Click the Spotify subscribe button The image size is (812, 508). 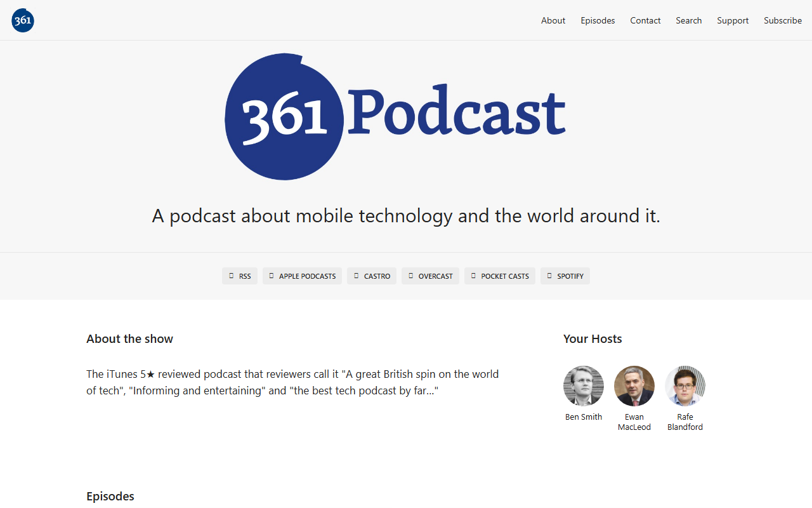pyautogui.click(x=565, y=276)
